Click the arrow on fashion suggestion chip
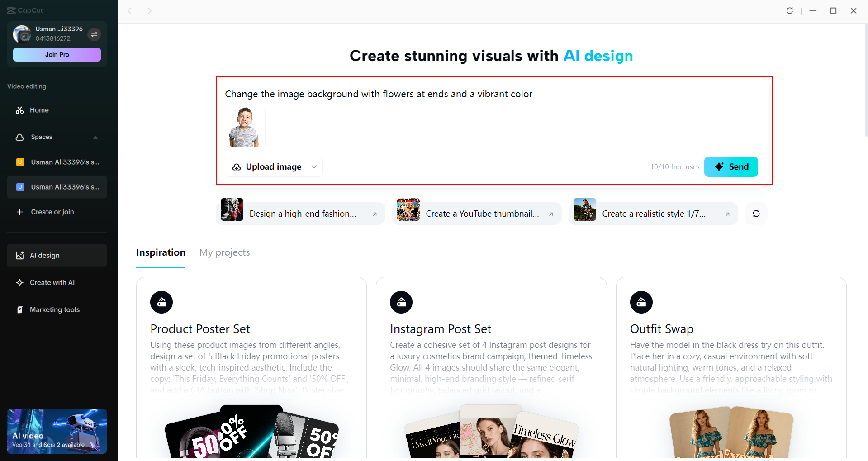Screen dimensions: 868x461 [375, 214]
